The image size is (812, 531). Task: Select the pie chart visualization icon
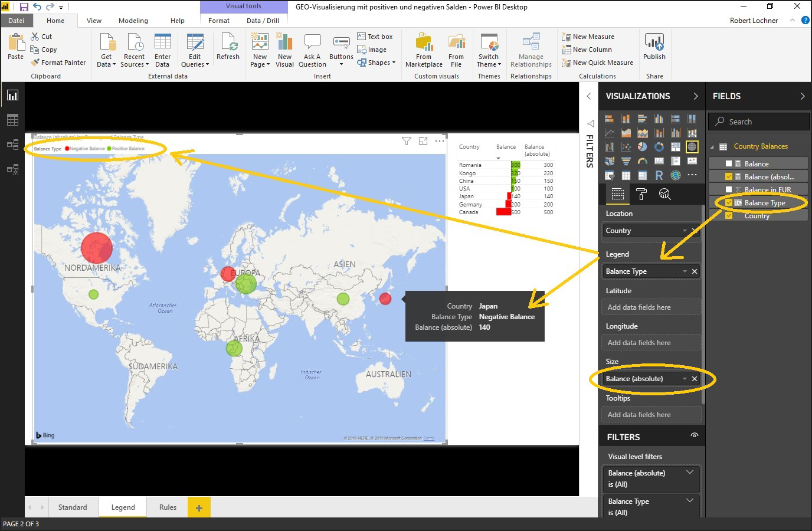point(643,147)
